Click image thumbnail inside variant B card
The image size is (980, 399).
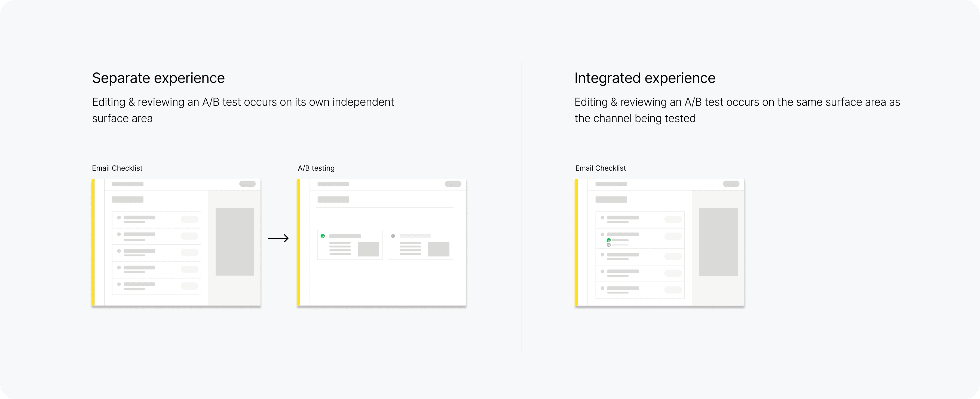tap(438, 249)
